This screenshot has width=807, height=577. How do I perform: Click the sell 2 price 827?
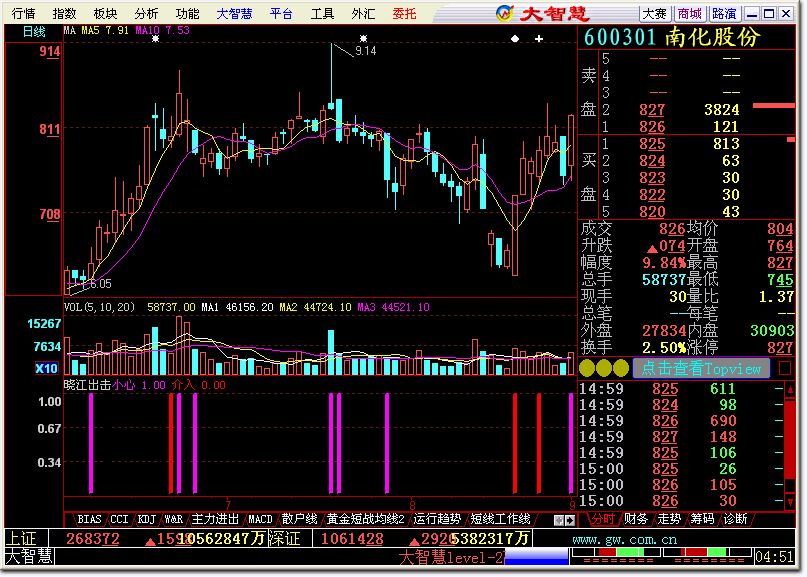point(652,110)
